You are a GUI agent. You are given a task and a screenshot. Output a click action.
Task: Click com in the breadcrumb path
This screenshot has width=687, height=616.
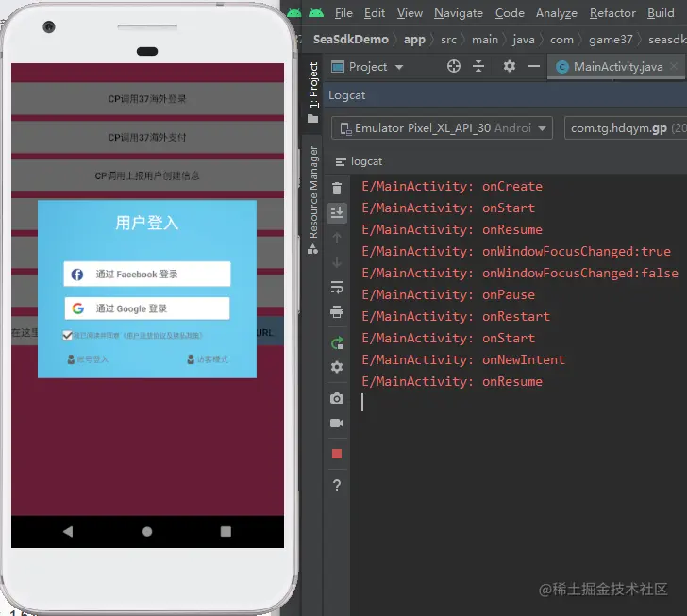(x=561, y=40)
